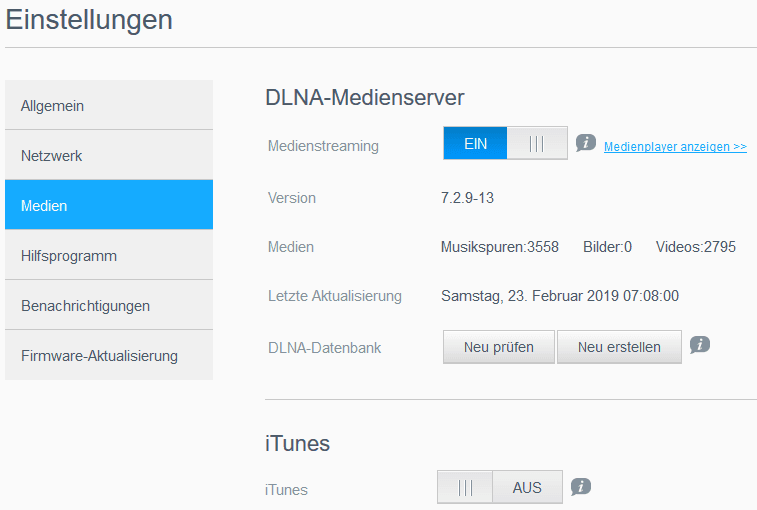Open the Hilfsprogramm settings tab
Screen dimensions: 757x510
[109, 255]
